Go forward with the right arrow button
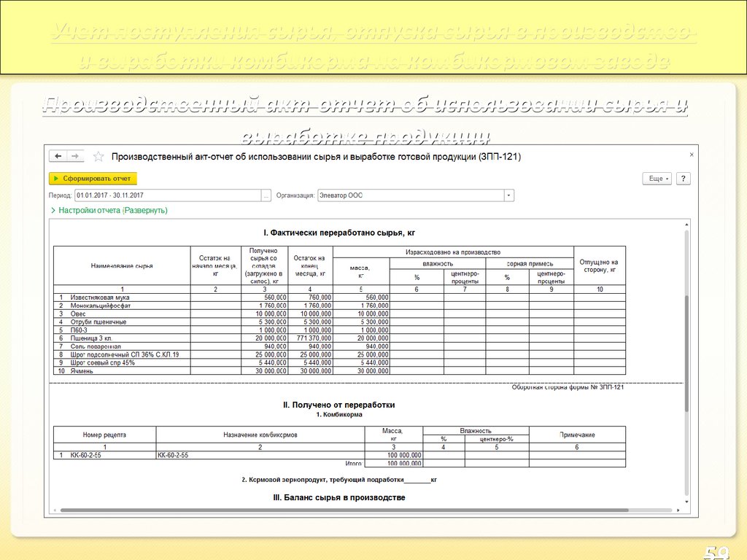The width and height of the screenshot is (747, 560). 76,157
